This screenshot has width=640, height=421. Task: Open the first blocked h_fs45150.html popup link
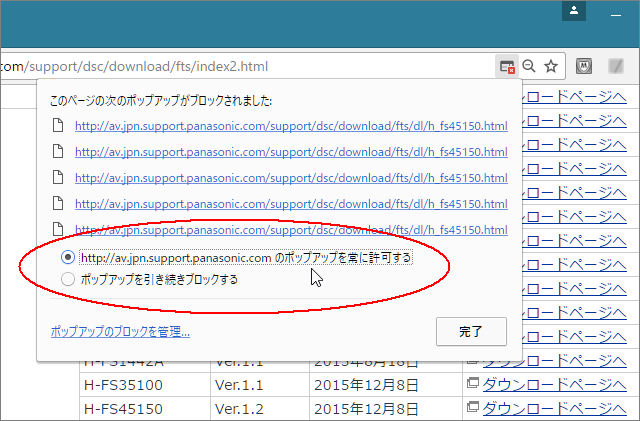291,126
